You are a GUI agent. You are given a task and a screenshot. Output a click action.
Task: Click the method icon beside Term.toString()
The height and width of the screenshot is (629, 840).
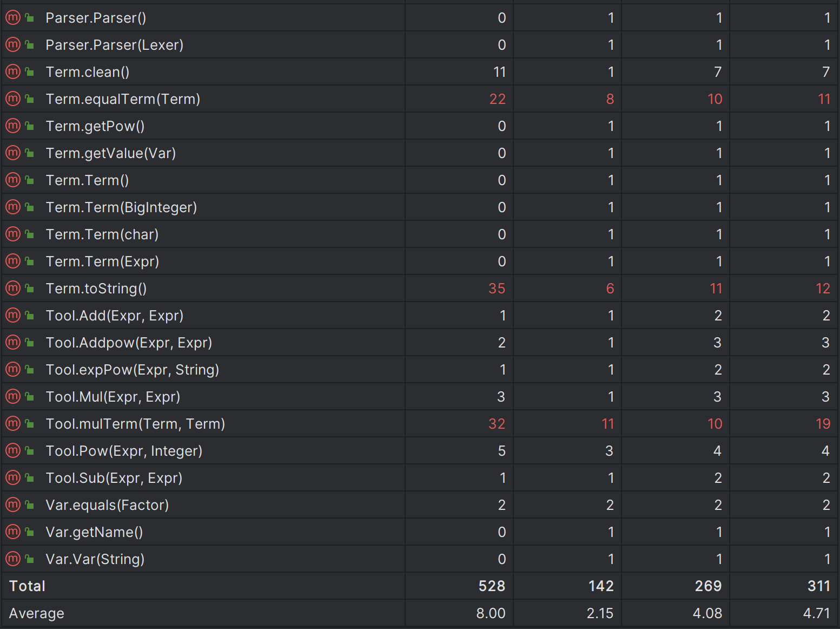(x=12, y=289)
